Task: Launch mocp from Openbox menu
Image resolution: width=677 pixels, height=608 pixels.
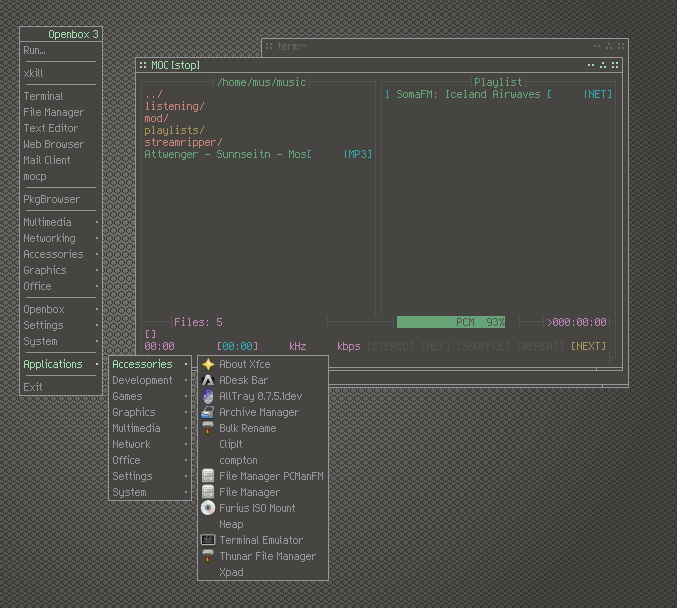Action: click(x=61, y=176)
